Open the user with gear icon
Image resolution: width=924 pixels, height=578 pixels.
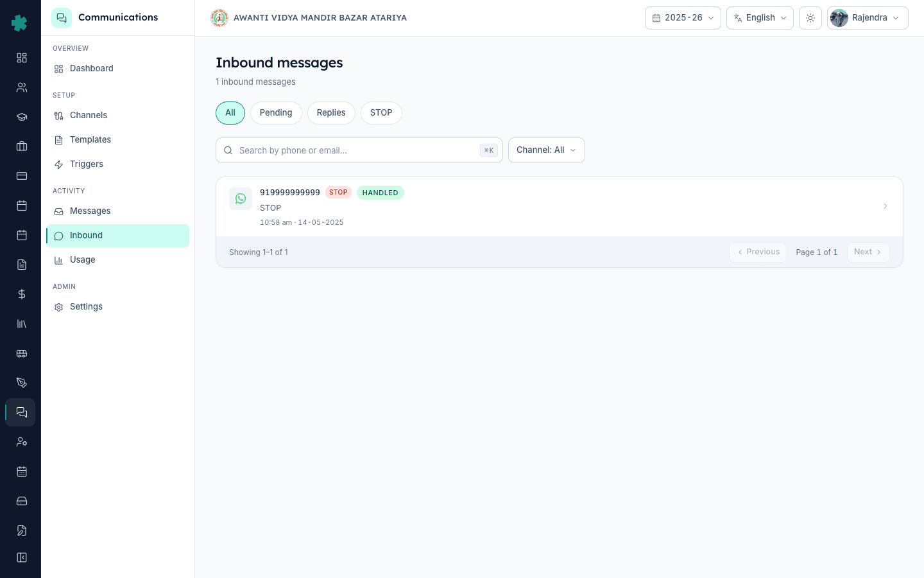(22, 442)
